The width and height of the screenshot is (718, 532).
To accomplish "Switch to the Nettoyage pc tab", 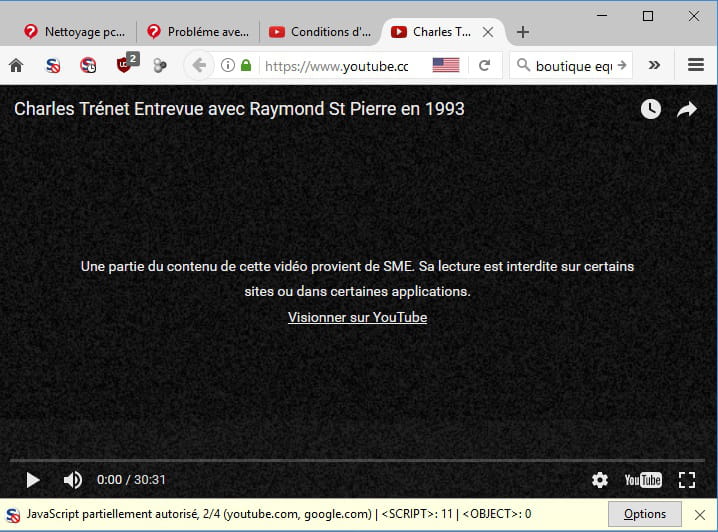I will click(75, 32).
